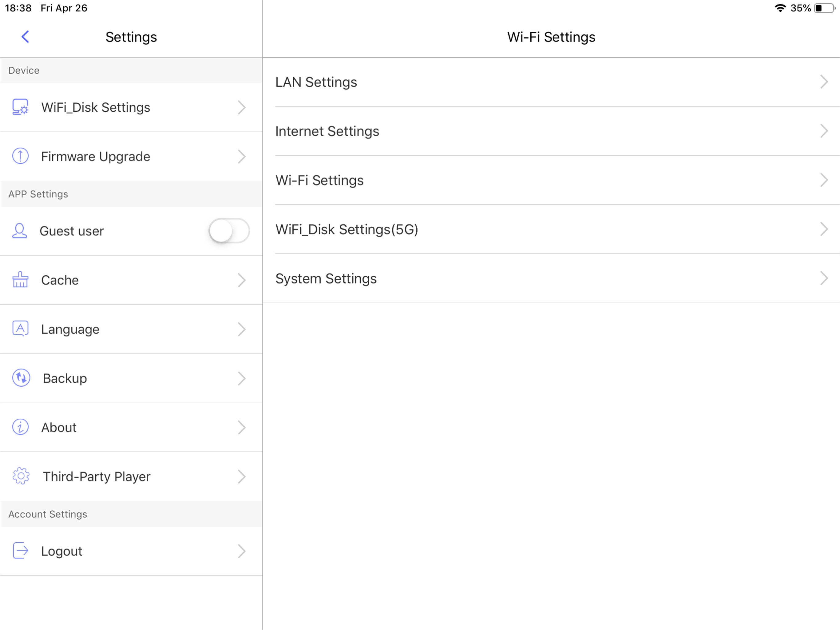
Task: Open the System Settings chevron
Action: click(x=824, y=278)
